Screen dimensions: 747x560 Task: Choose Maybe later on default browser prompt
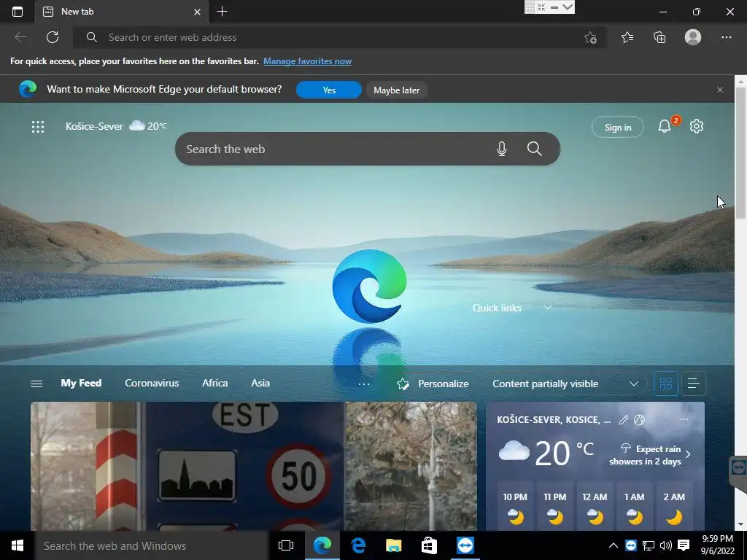396,90
